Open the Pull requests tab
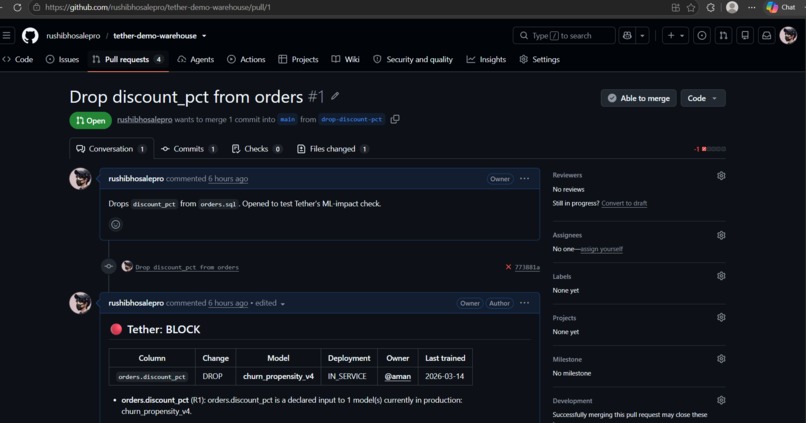Screen dimensions: 806x423 (128, 59)
